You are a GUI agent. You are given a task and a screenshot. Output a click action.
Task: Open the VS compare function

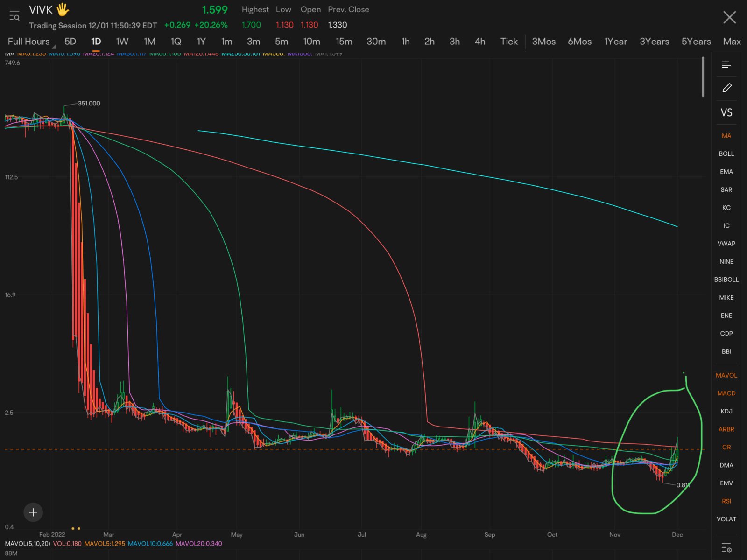tap(726, 112)
